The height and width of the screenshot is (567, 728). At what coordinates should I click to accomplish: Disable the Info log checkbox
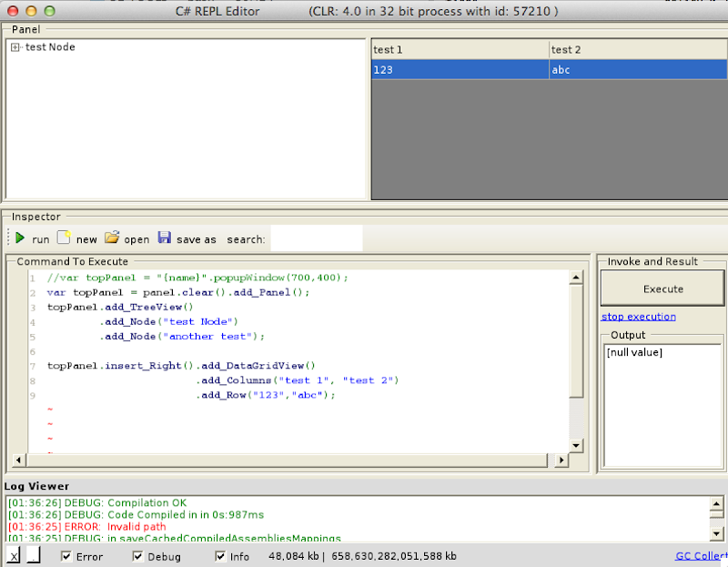point(220,556)
